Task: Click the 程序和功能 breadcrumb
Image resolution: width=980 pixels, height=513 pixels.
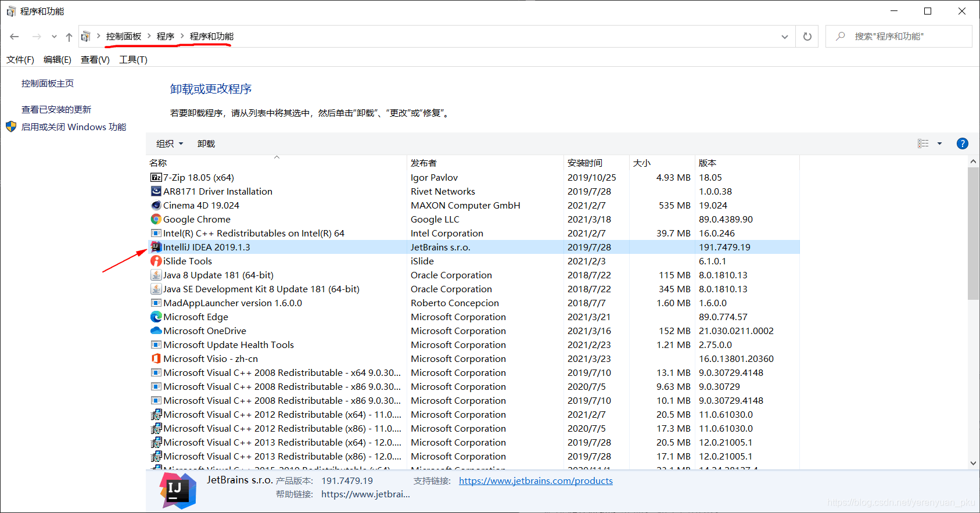Action: 211,36
